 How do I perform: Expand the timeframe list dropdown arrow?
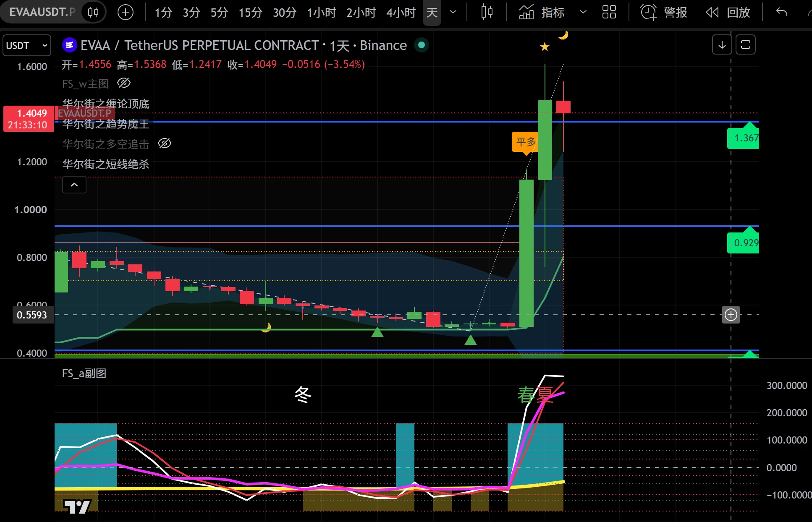453,12
